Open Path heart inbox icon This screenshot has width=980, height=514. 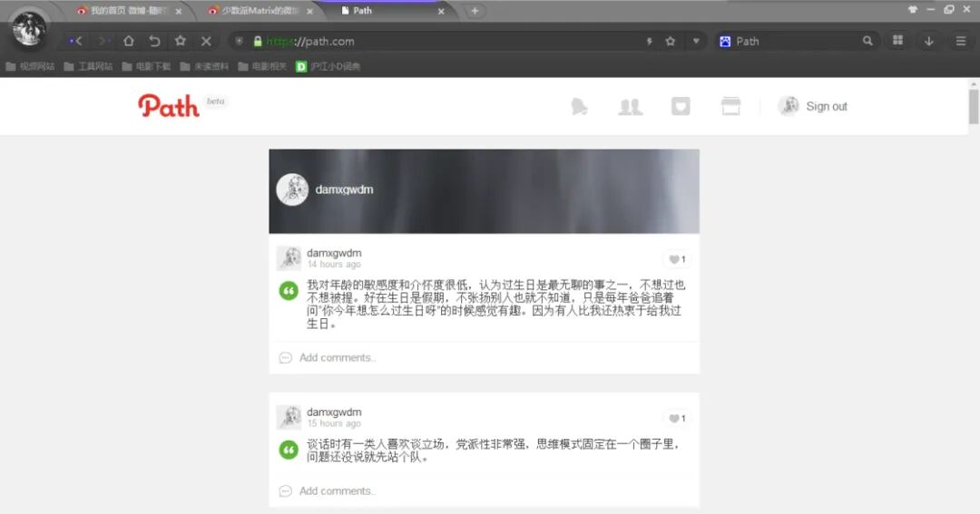pos(681,106)
